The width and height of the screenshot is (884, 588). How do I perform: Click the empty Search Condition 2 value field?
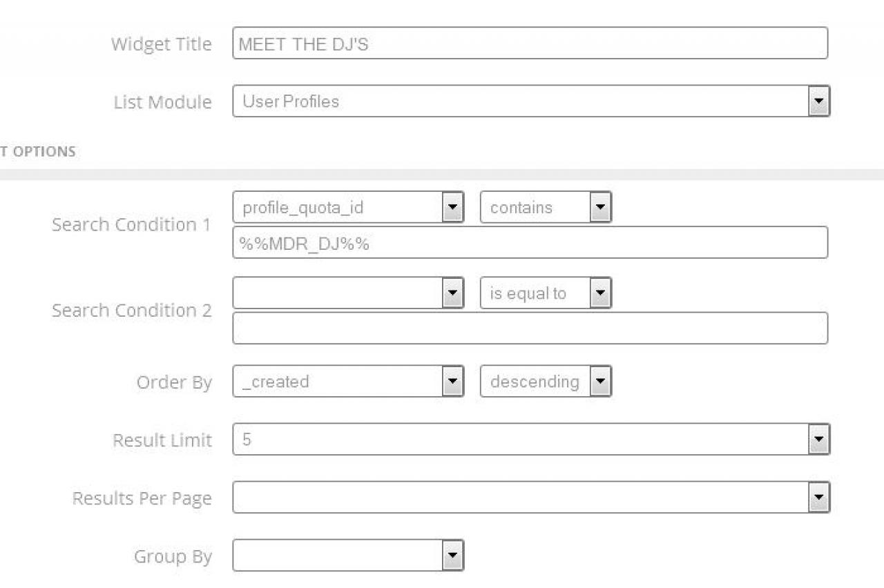pos(530,329)
